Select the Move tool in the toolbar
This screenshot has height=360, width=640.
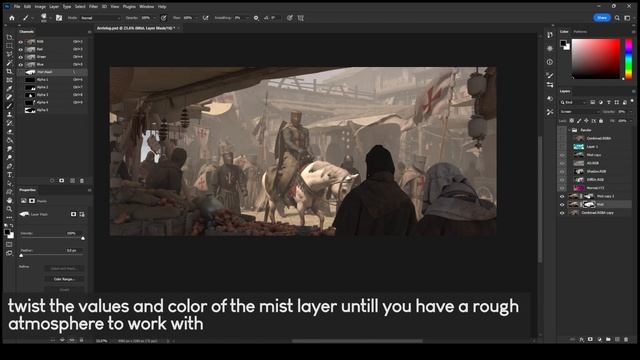pos(9,37)
